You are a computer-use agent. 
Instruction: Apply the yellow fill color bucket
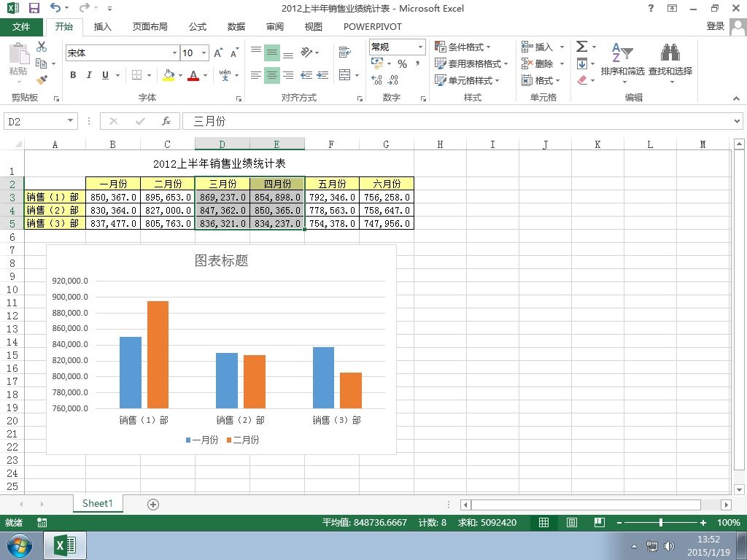coord(169,75)
